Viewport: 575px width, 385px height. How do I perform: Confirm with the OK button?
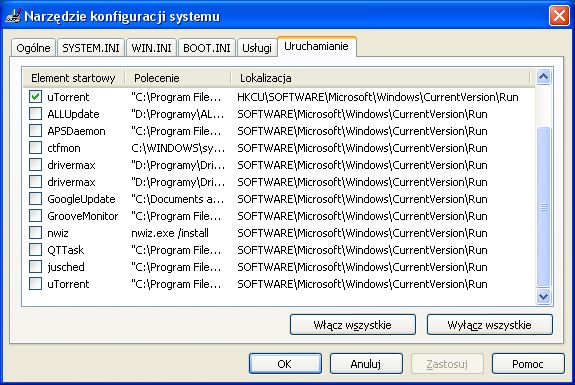tap(285, 364)
